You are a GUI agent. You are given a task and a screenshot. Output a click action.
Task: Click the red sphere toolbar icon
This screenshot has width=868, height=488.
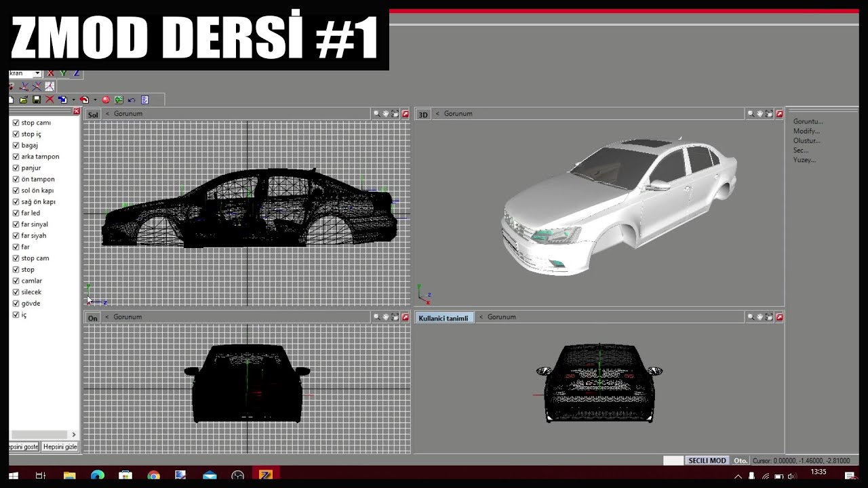(x=106, y=100)
